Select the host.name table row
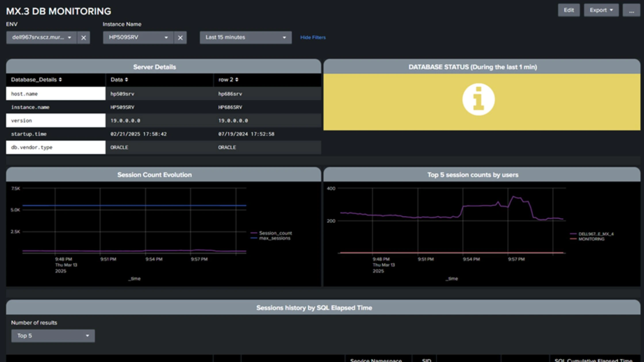 point(55,94)
